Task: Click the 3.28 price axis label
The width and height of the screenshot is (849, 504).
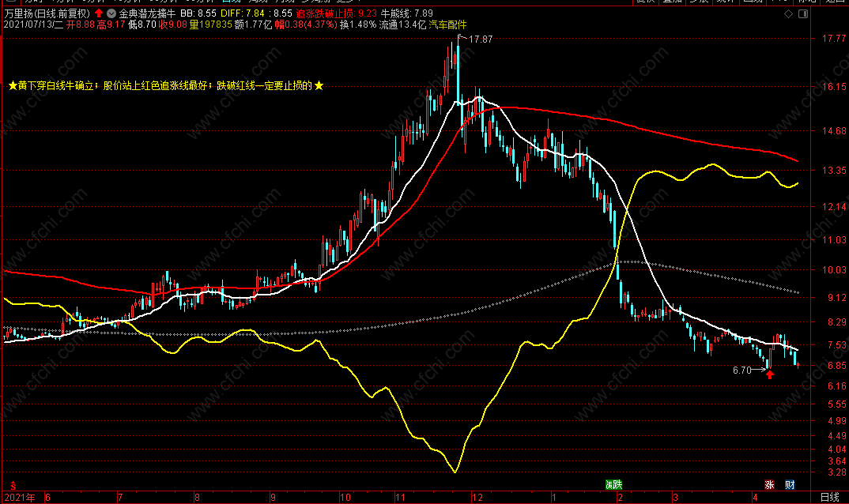Action: 836,472
